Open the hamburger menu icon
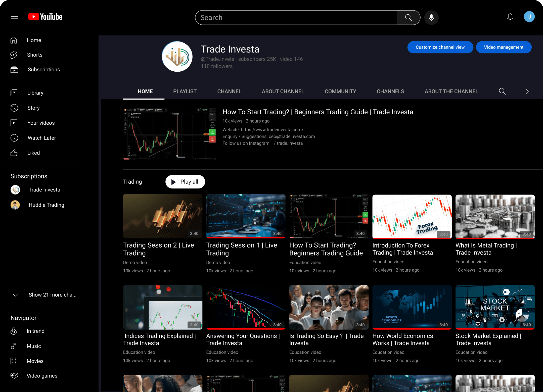 (x=15, y=17)
